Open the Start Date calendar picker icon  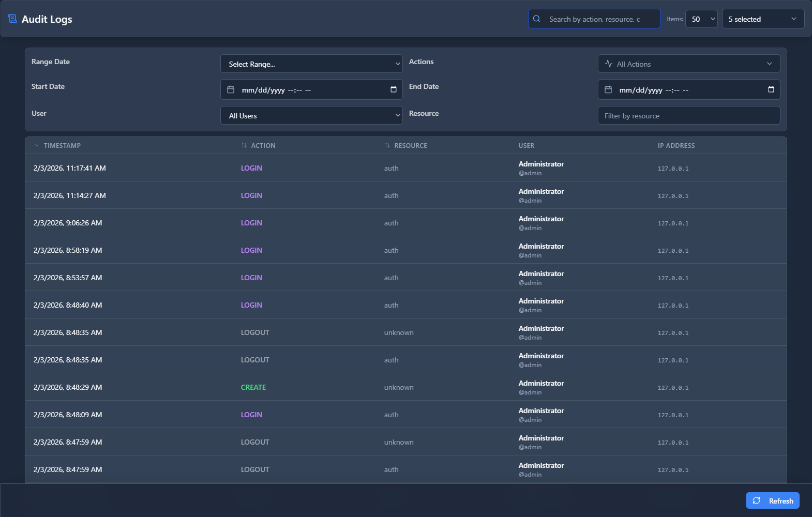click(394, 89)
